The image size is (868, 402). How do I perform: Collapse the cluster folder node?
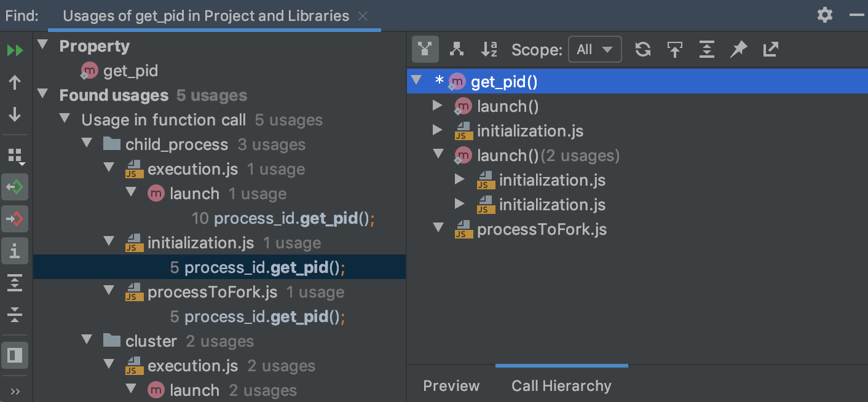point(87,340)
